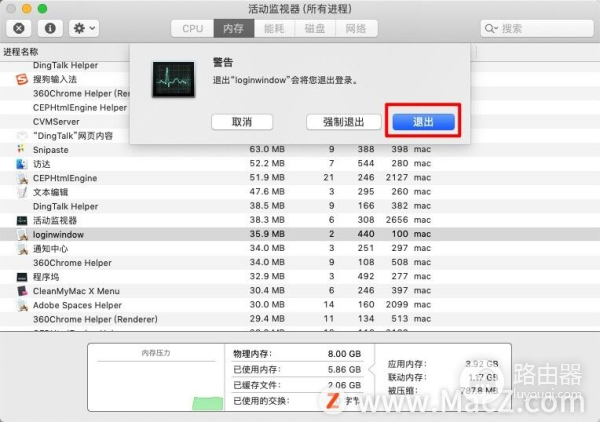The image size is (600, 422).
Task: Select the "DingTalk"网页内容 process name
Action: (x=73, y=136)
